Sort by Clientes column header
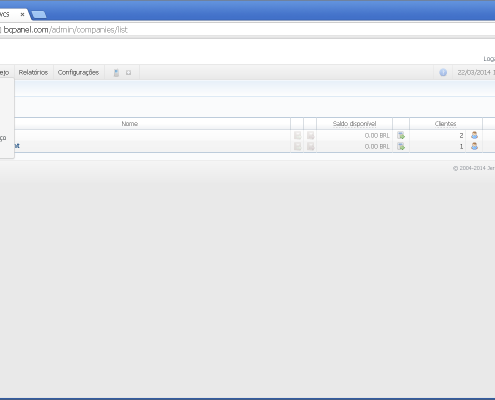 (x=445, y=124)
